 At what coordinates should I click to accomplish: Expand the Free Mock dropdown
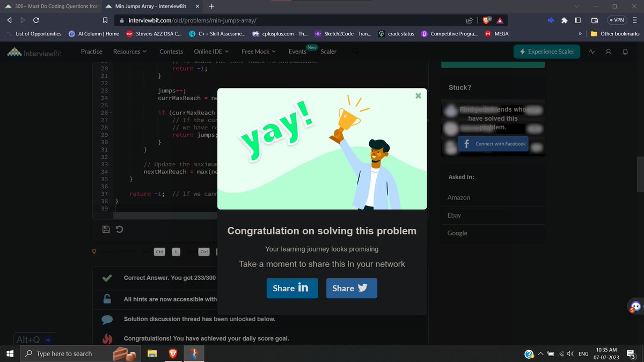point(259,51)
